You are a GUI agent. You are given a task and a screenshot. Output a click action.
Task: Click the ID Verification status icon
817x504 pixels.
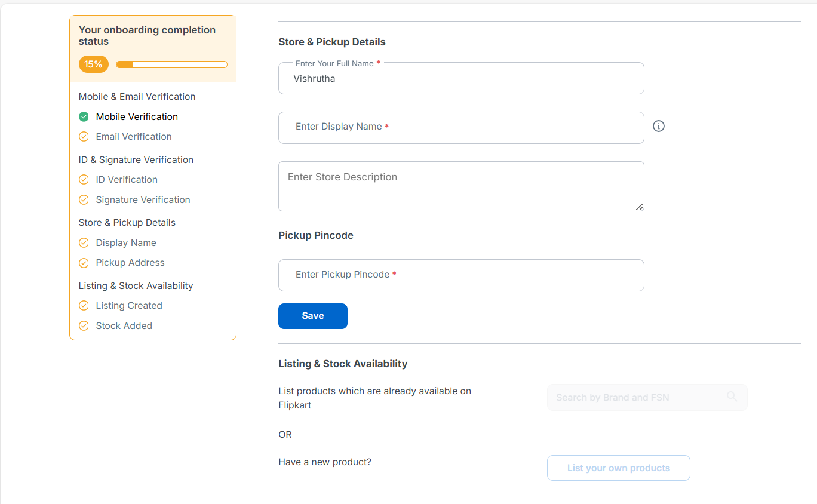click(84, 180)
